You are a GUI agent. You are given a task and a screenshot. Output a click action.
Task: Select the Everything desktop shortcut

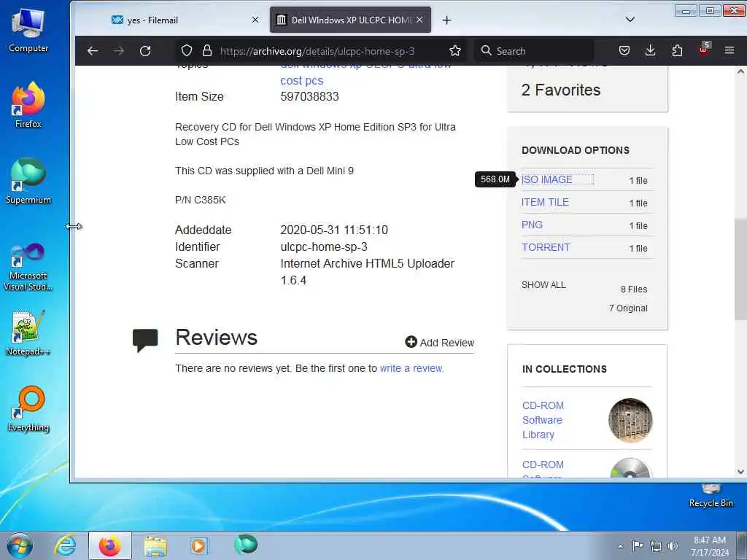[28, 409]
